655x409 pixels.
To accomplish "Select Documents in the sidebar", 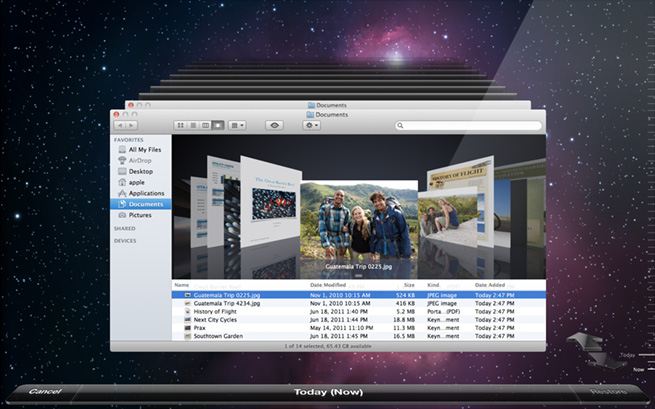I will click(x=141, y=204).
